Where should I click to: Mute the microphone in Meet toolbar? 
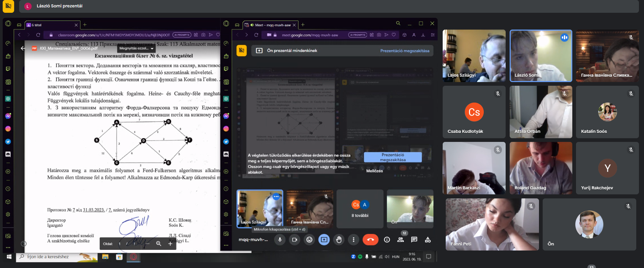tap(280, 240)
